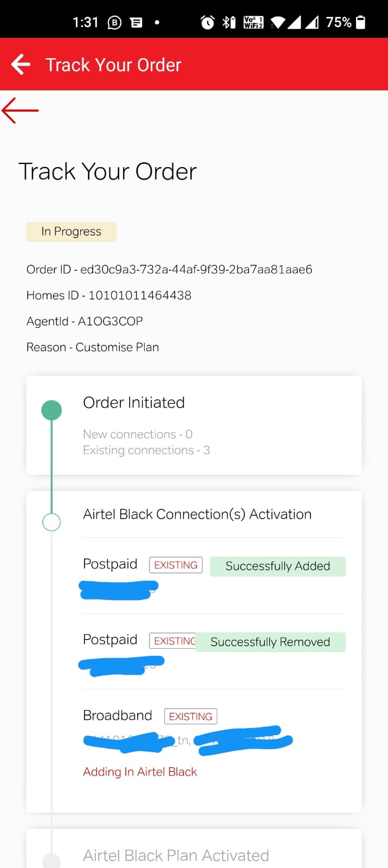Screen dimensions: 388x868
Task: Tap the Order Initiated card heading
Action: click(x=134, y=403)
